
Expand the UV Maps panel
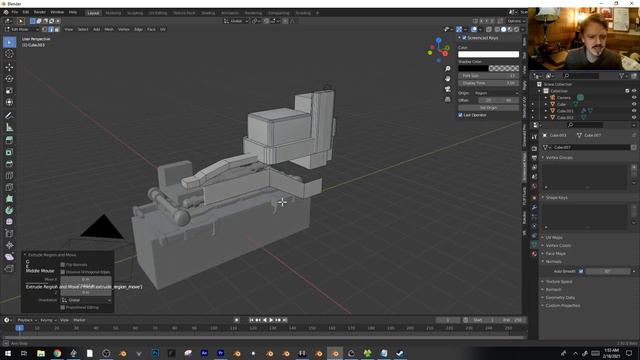[554, 238]
